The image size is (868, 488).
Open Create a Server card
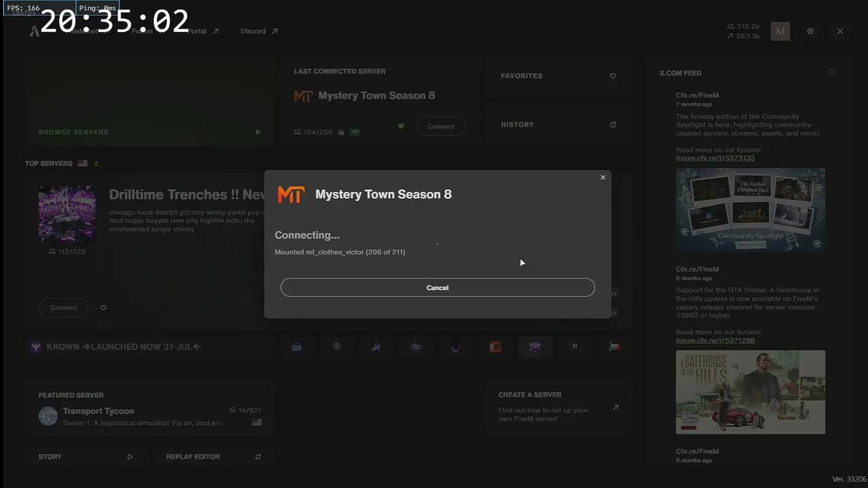click(x=559, y=407)
